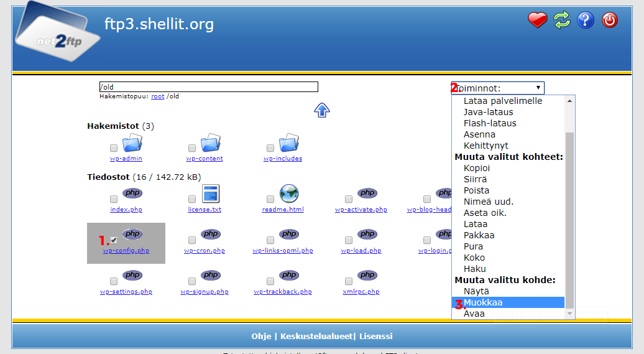
Task: Click the wp-settings.php php icon
Action: [132, 275]
